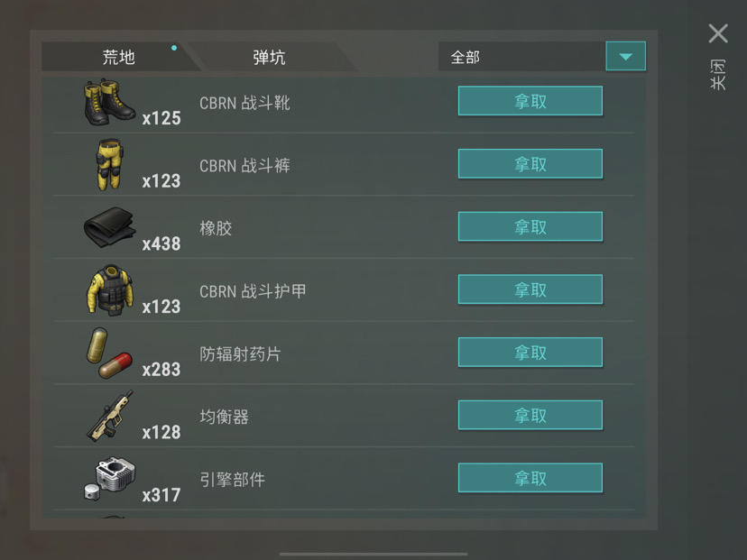Viewport: 747px width, 560px height.
Task: Switch to the 弹坑 tab
Action: [x=269, y=57]
